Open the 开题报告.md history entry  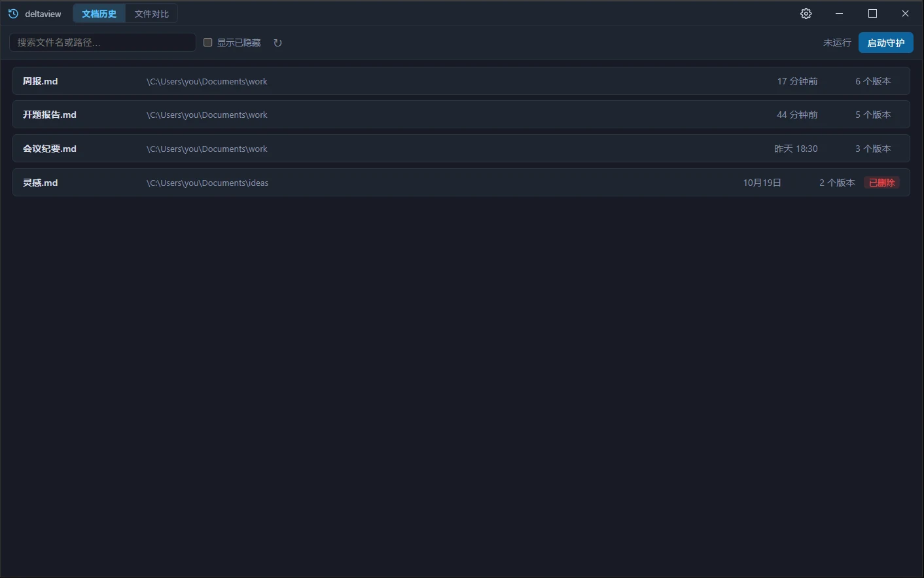point(461,115)
